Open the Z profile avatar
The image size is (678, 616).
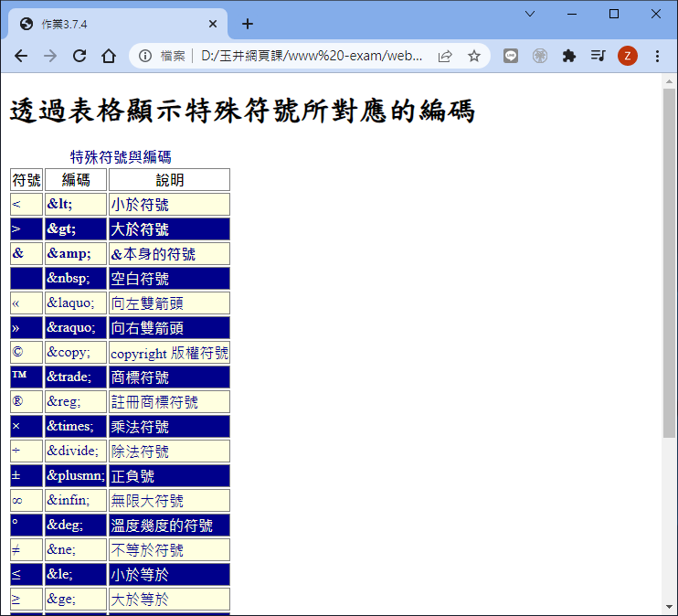628,56
